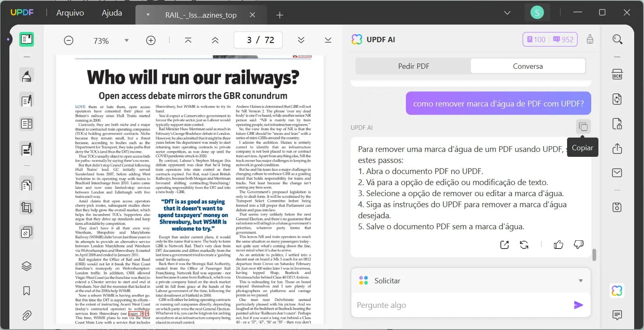The height and width of the screenshot is (330, 644).
Task: Click the chat panel vertical scrollbar
Action: click(594, 255)
